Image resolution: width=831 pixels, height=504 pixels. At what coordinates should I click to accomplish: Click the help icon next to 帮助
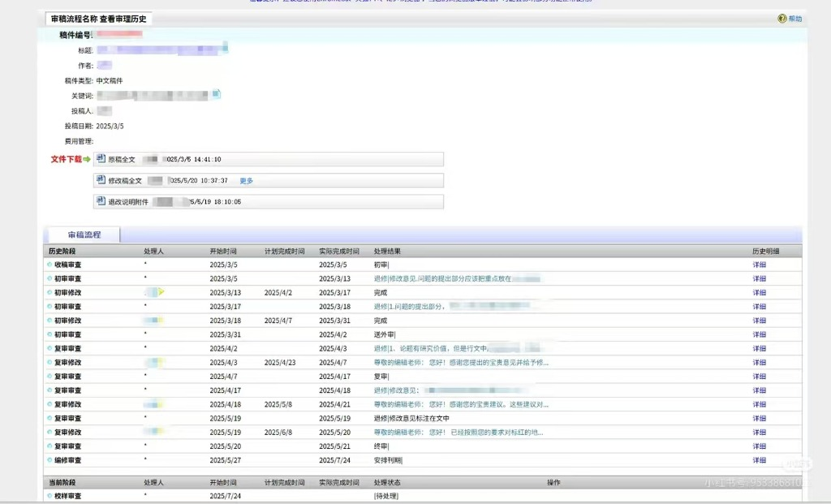782,19
